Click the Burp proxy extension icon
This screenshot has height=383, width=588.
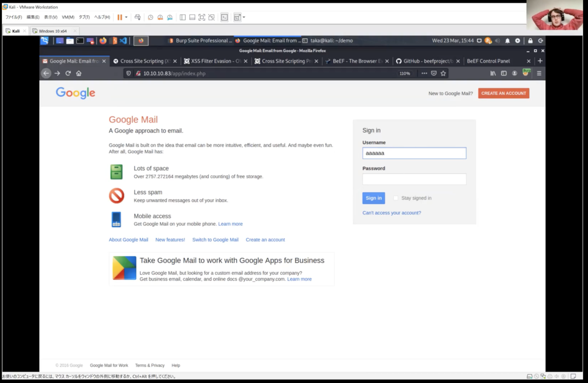tap(527, 72)
